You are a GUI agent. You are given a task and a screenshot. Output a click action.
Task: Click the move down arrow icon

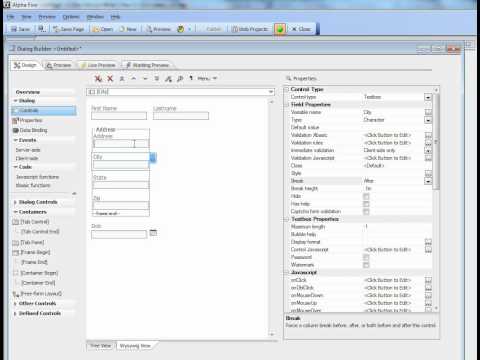point(145,79)
